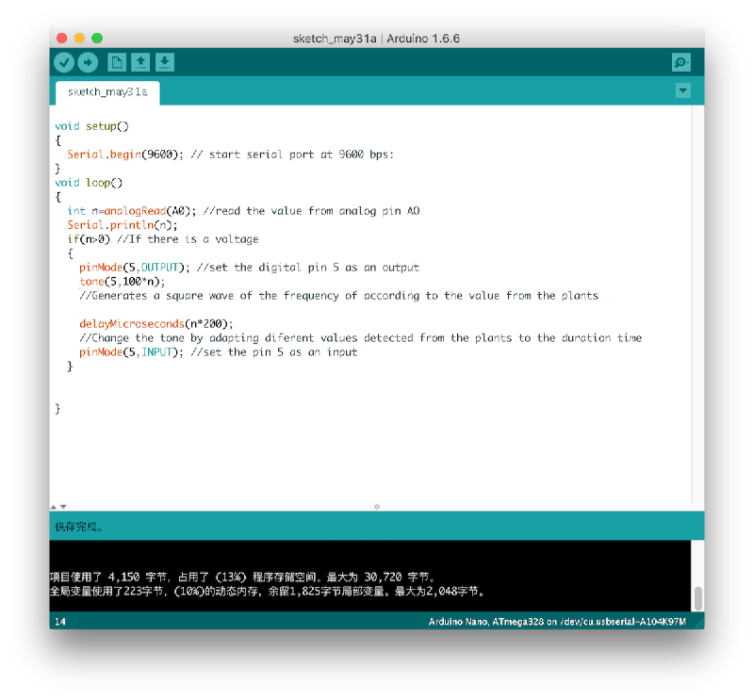The height and width of the screenshot is (700, 754).
Task: Click the Verify checkmark button
Action: 64,62
